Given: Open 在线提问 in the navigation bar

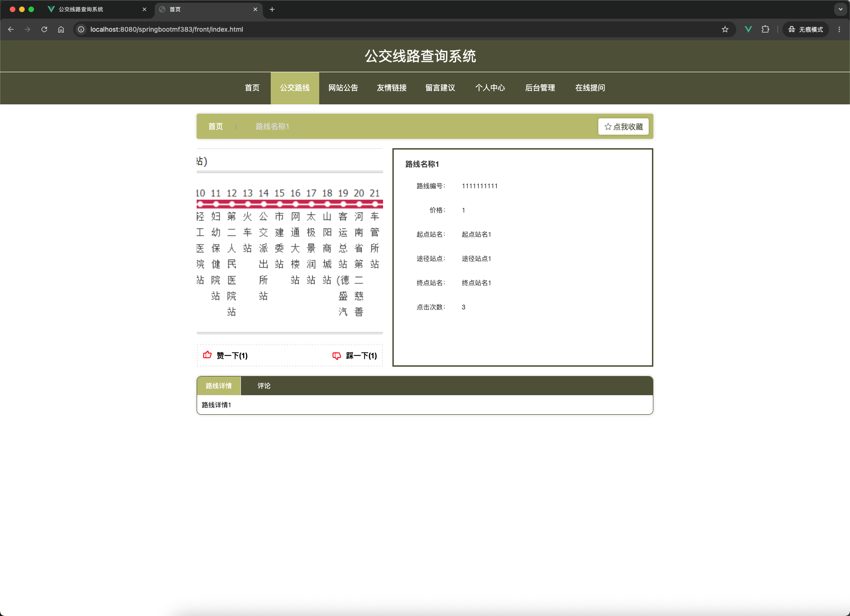Looking at the screenshot, I should 590,88.
